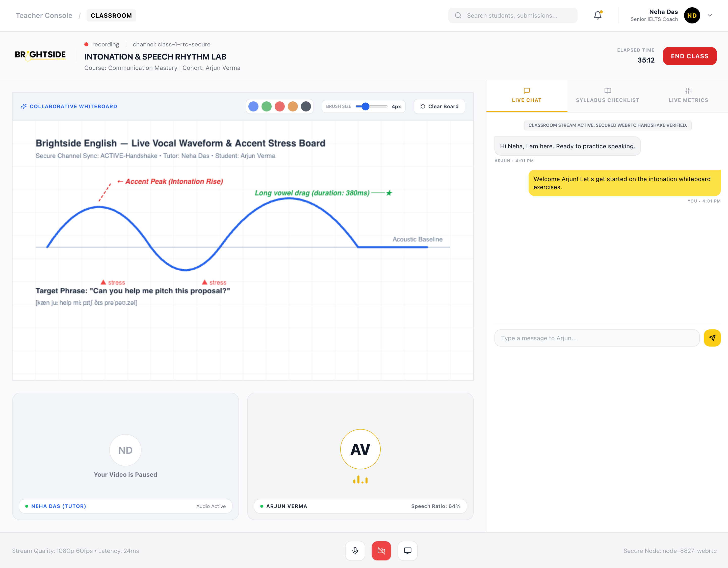728x568 pixels.
Task: Click Arjun's 'Hi Neha' chat message
Action: (567, 146)
